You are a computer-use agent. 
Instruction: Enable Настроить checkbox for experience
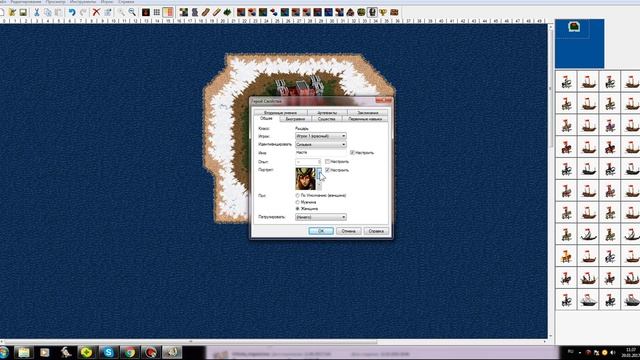click(327, 162)
